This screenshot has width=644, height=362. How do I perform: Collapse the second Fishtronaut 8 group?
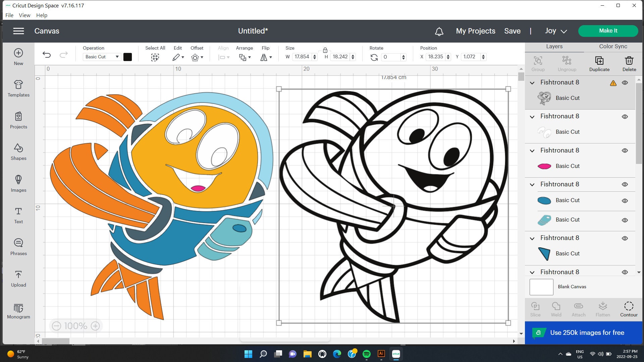click(532, 116)
